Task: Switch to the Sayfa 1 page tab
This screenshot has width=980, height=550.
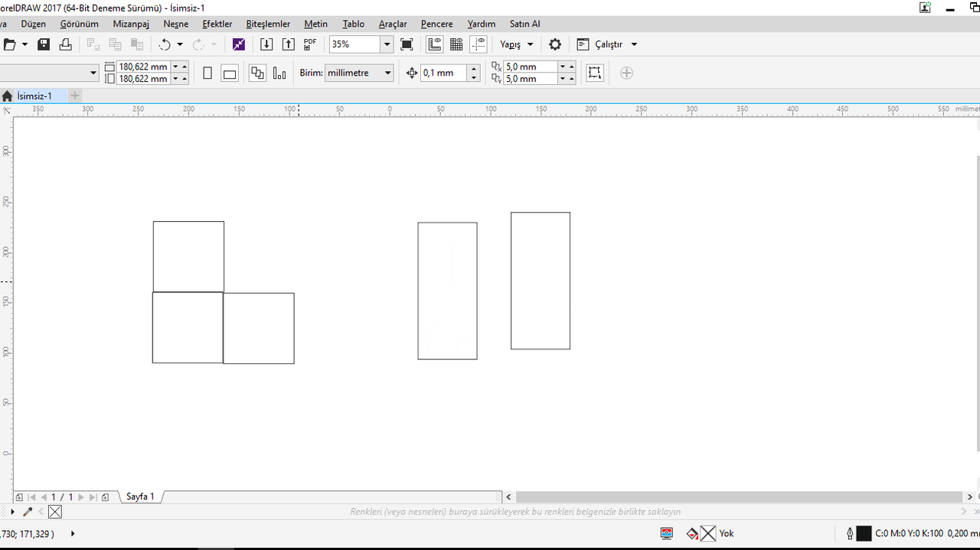Action: 140,496
